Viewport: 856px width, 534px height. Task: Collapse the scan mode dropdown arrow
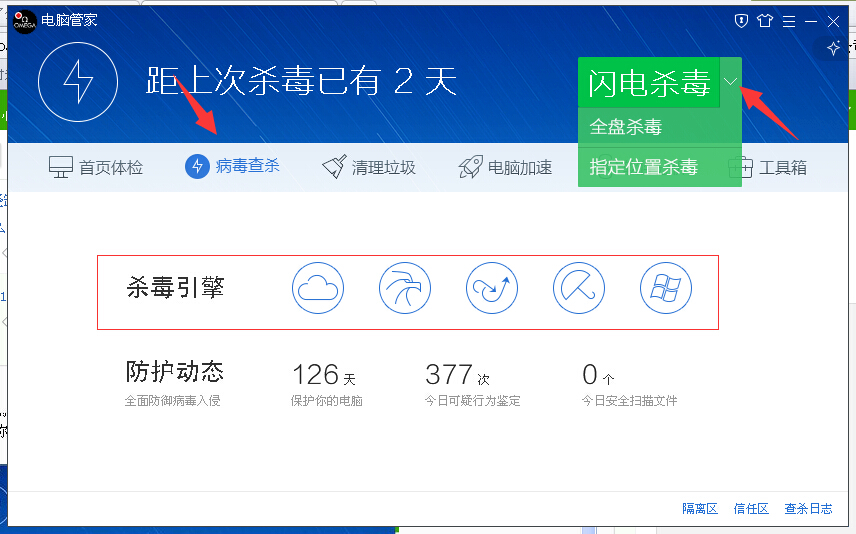pyautogui.click(x=731, y=82)
